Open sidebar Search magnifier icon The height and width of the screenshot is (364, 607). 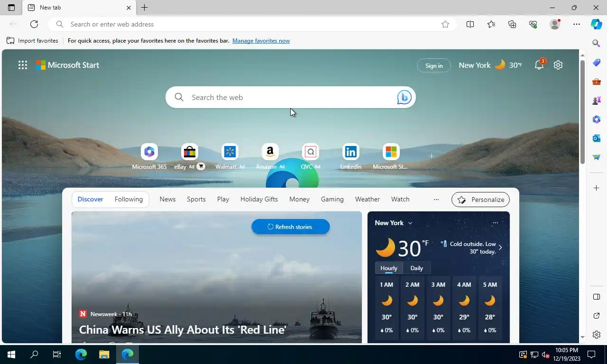click(x=597, y=44)
